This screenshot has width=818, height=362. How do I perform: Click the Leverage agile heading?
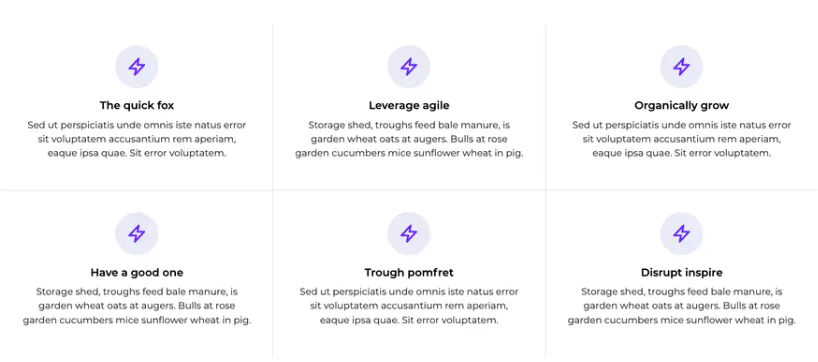coord(409,105)
